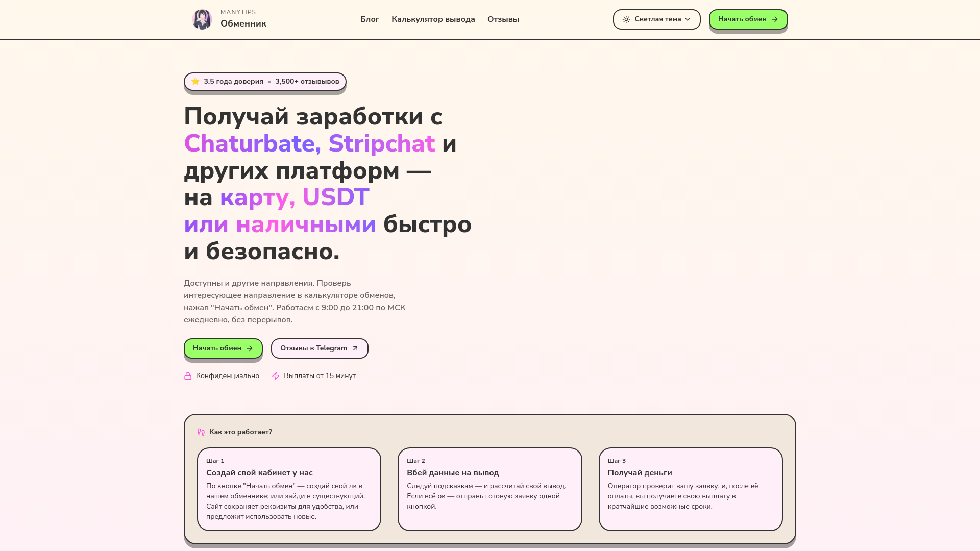Click the 'карту, USDT' gradient text

pos(295,197)
